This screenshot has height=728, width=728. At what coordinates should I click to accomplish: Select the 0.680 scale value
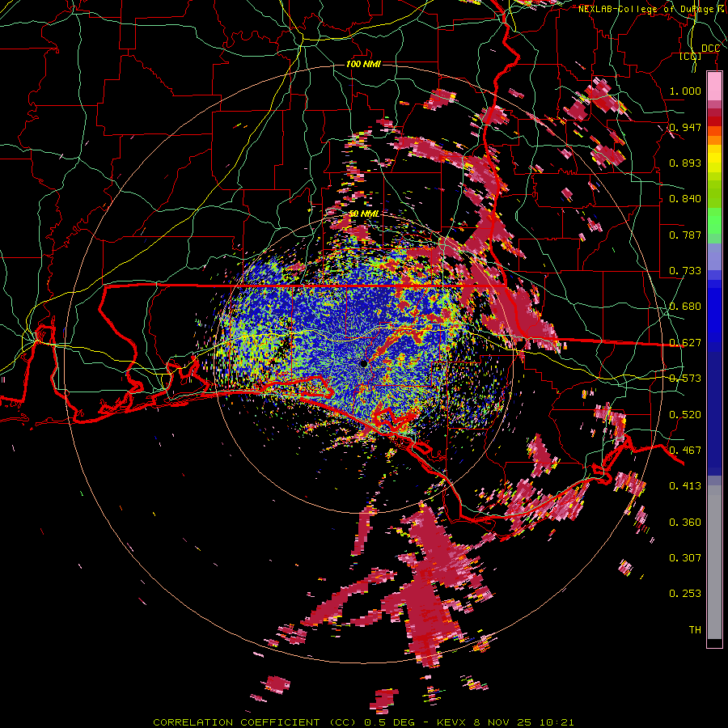click(x=685, y=307)
